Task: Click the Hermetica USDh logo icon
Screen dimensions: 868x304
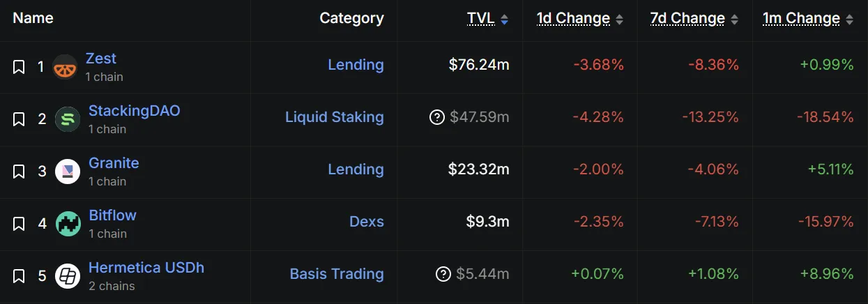Action: point(68,276)
